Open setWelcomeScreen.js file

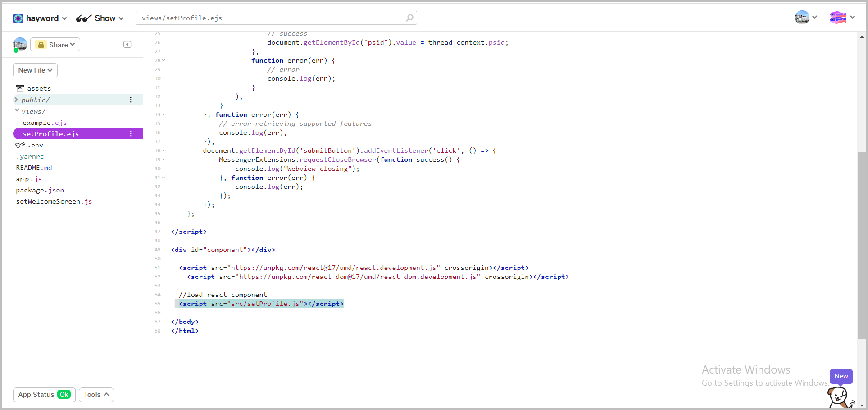point(54,201)
